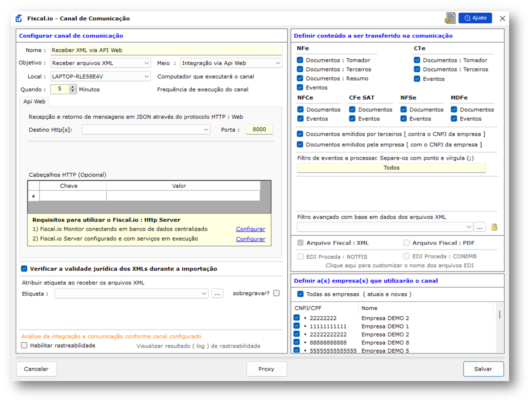Enable Habilitar rastreabilidade checkbox

24,345
